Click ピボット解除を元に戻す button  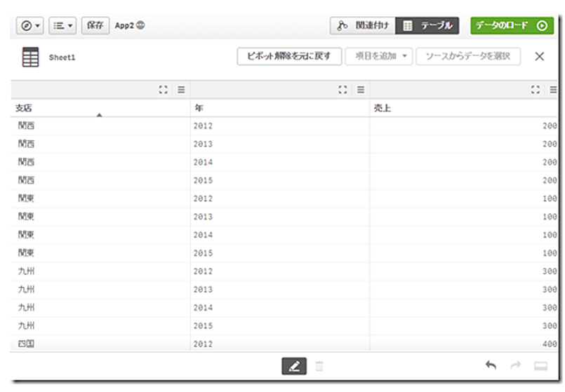(x=289, y=57)
